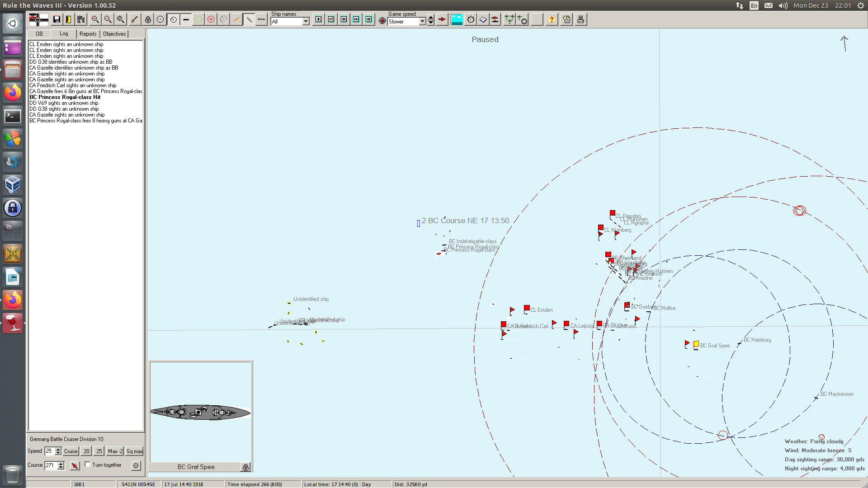Click the save game floppy icon
The height and width of the screenshot is (488, 868).
pos(57,19)
